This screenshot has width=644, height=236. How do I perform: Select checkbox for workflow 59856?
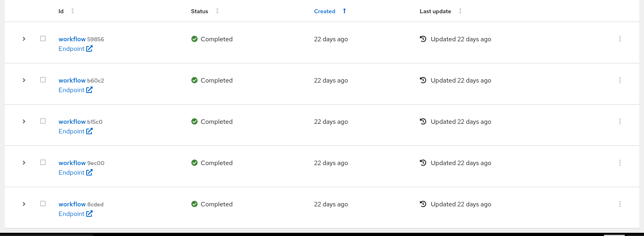click(x=43, y=38)
